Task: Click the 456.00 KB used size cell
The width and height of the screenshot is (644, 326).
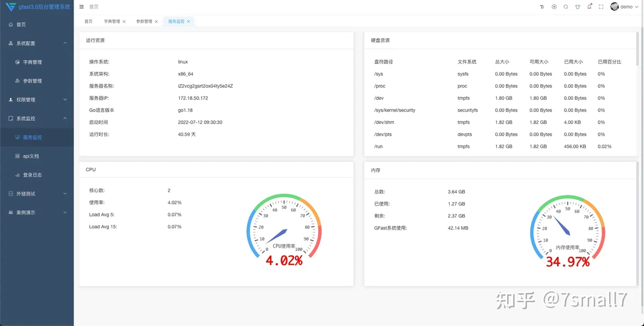Action: [575, 147]
